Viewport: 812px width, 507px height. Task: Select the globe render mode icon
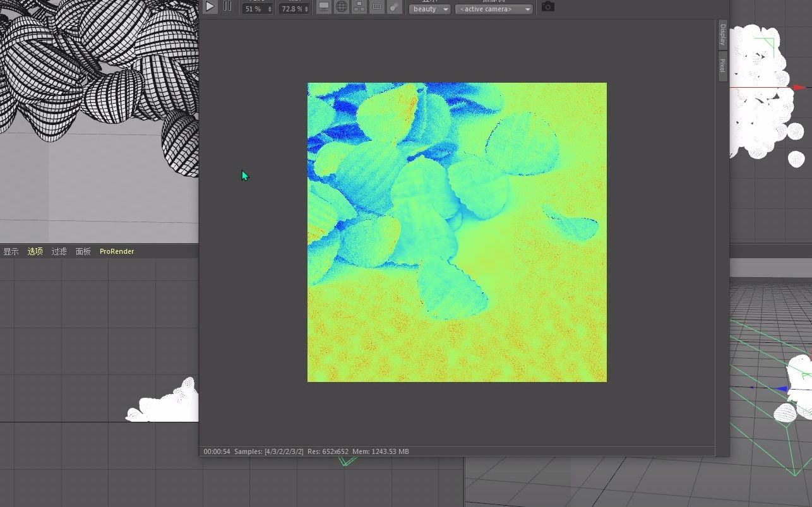tap(342, 7)
